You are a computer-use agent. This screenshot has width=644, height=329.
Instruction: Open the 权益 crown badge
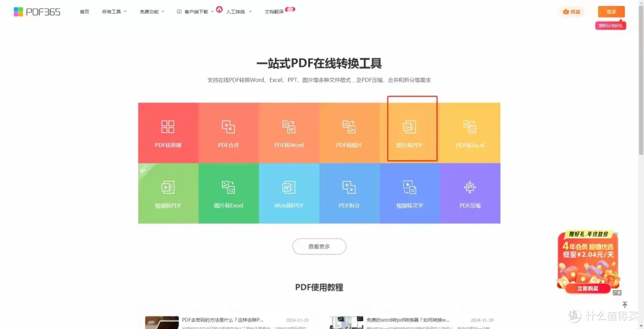pyautogui.click(x=571, y=12)
